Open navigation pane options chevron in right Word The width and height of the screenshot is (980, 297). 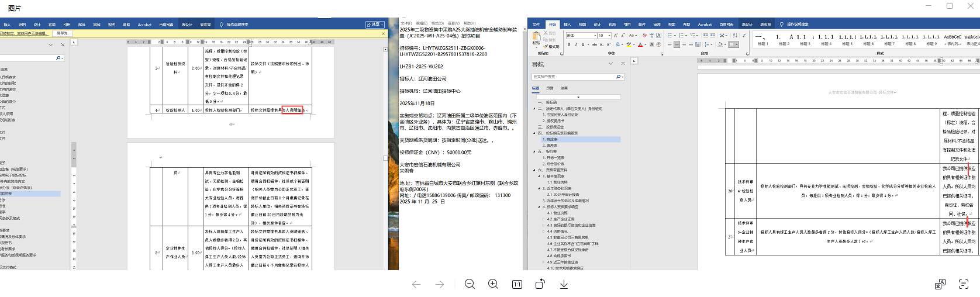[611, 64]
